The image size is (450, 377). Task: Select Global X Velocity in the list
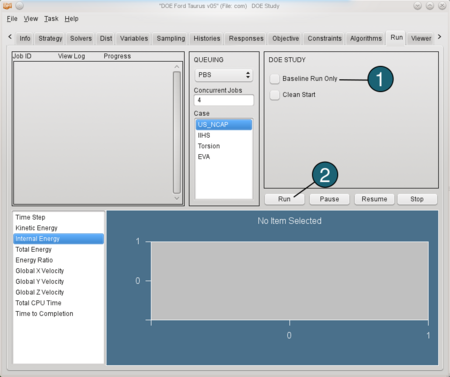pyautogui.click(x=58, y=271)
